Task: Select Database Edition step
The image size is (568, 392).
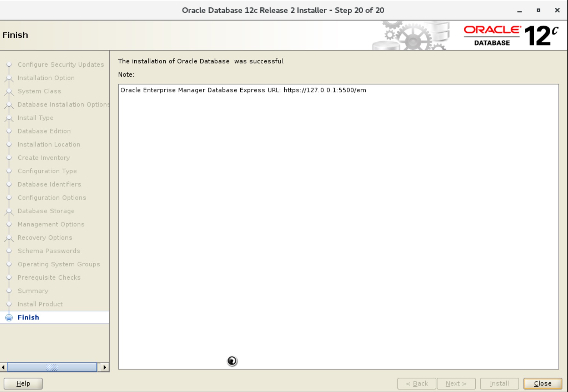Action: [44, 131]
